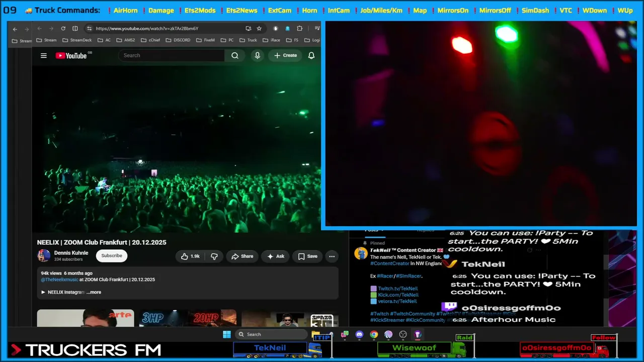Click the 94k views upload info line

click(x=67, y=274)
